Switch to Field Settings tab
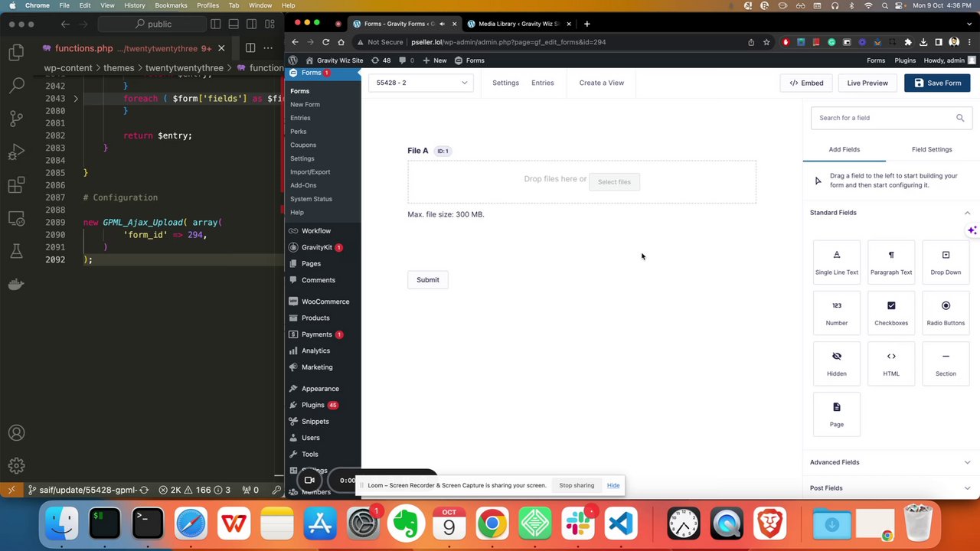 (932, 149)
